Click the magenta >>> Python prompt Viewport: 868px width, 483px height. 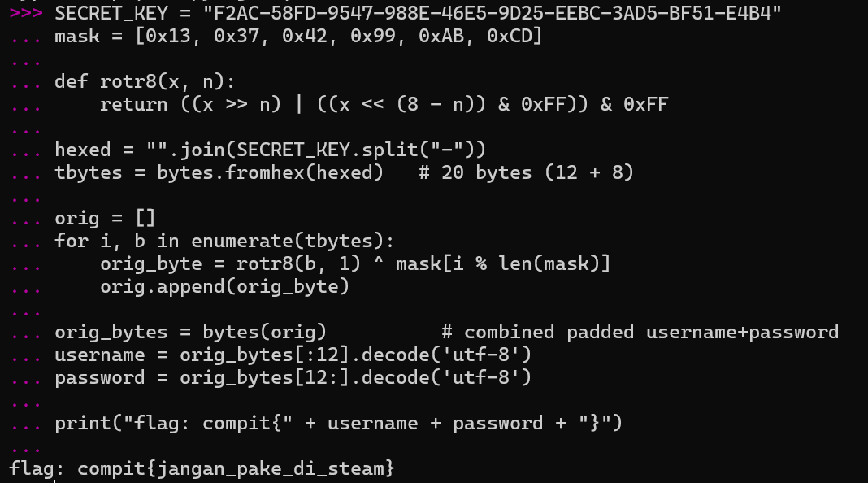click(x=26, y=14)
